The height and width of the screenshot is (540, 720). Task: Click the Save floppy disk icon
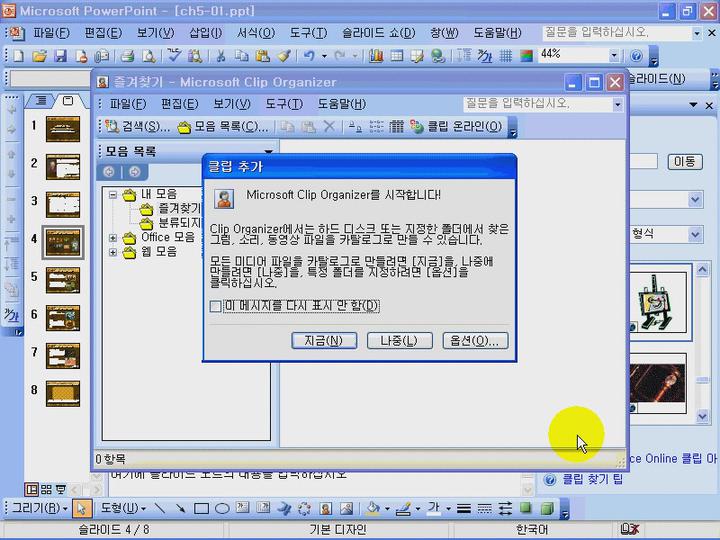coord(60,56)
